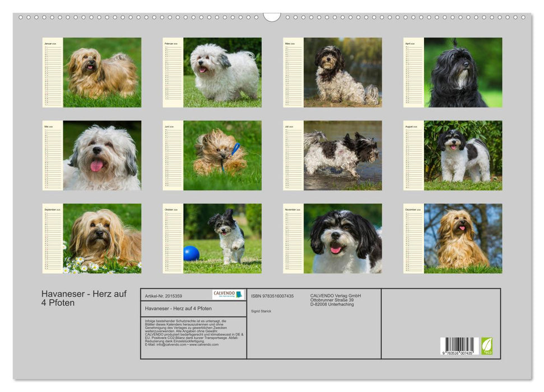This screenshot has height=392, width=544.
Task: Open the April black dog portrait
Action: [463, 72]
